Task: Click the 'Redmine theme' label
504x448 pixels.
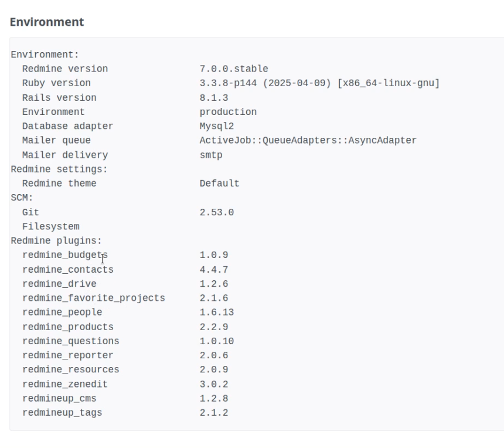Action: 59,184
